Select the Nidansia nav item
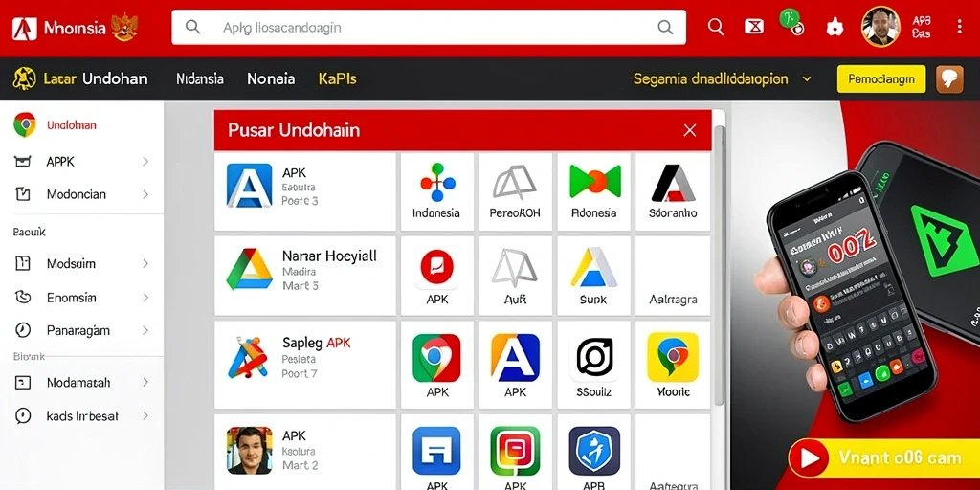 click(x=200, y=79)
